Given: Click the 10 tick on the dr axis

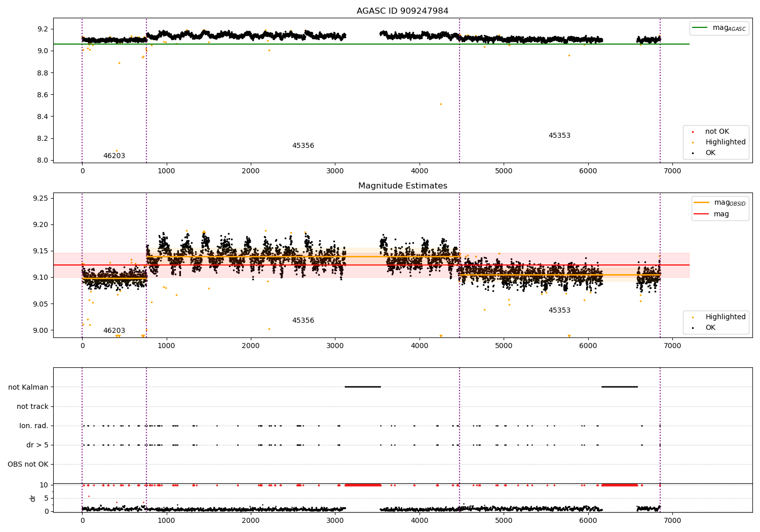Looking at the screenshot, I should 44,485.
